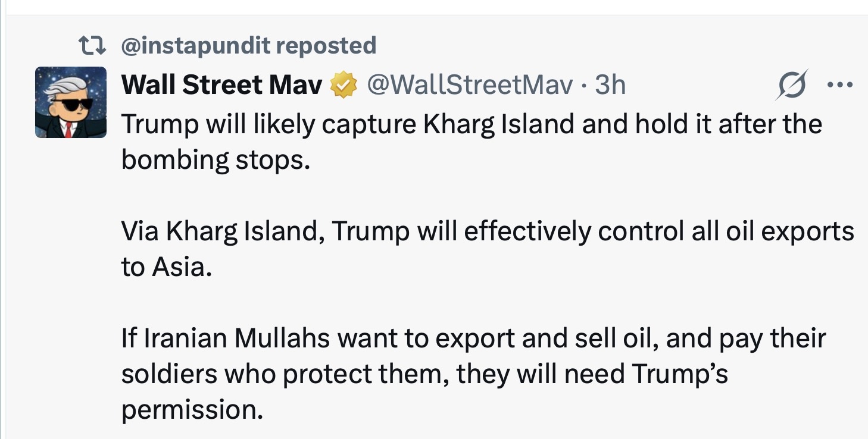This screenshot has height=439, width=868.
Task: Click the final word "permission."
Action: (x=192, y=409)
